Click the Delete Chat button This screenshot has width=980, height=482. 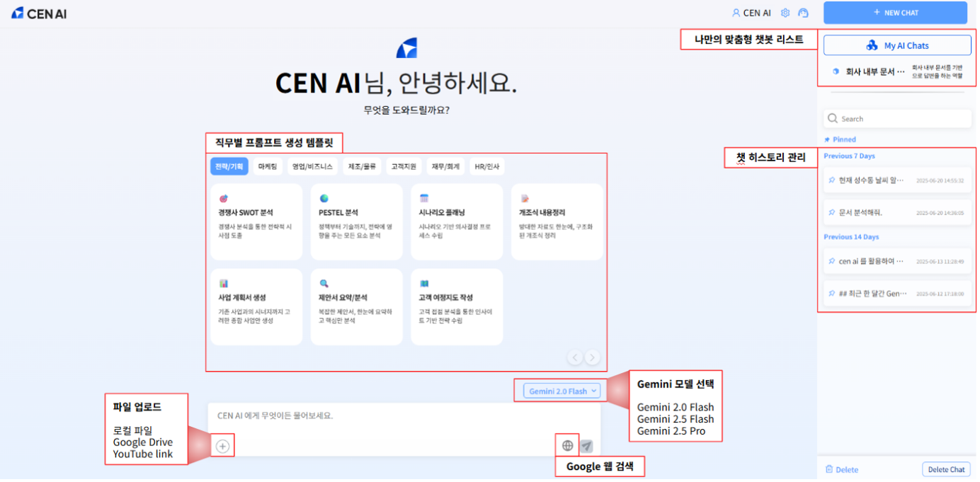click(947, 469)
